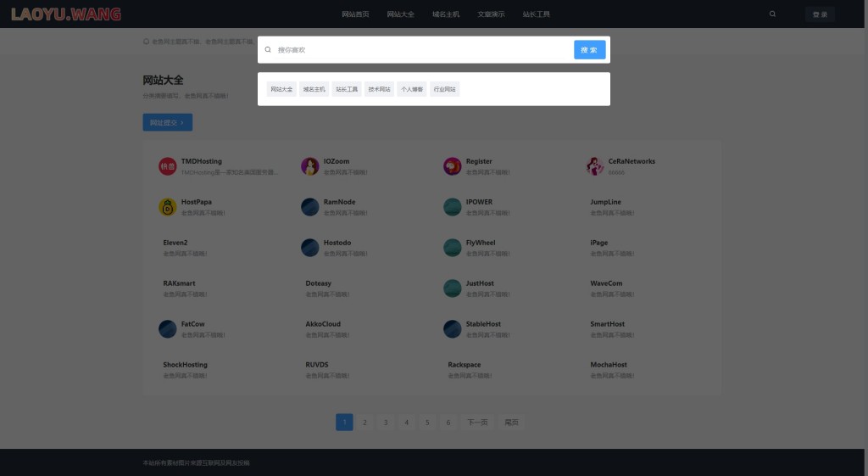Go to page 3 in pagination
This screenshot has height=476, width=868.
pyautogui.click(x=385, y=422)
